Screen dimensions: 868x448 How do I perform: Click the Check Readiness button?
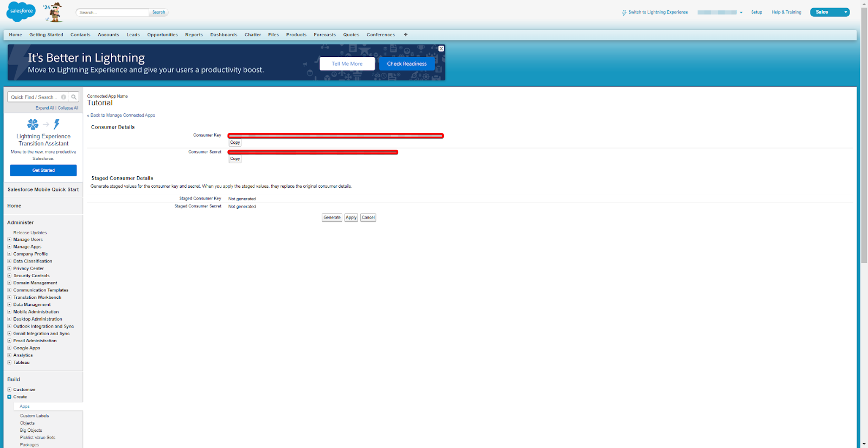[407, 64]
